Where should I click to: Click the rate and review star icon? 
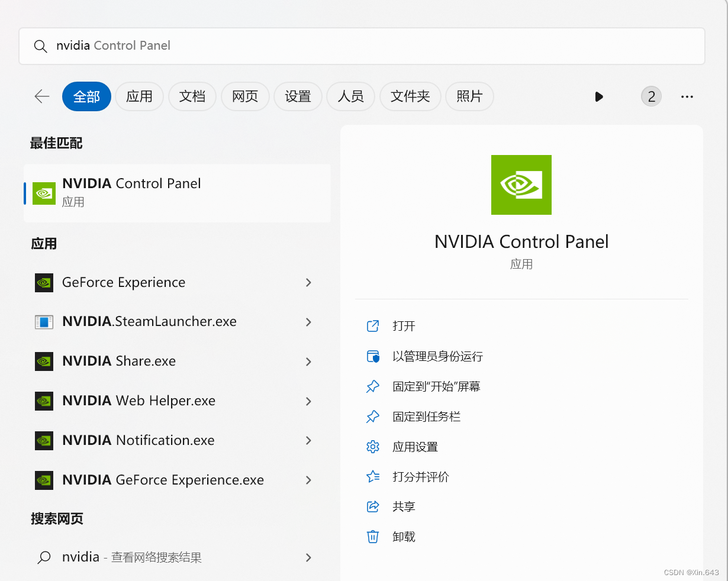pyautogui.click(x=373, y=476)
